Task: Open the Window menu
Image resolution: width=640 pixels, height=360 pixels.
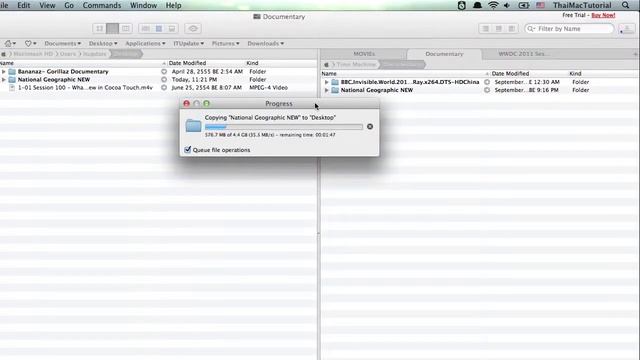Action: 143,5
